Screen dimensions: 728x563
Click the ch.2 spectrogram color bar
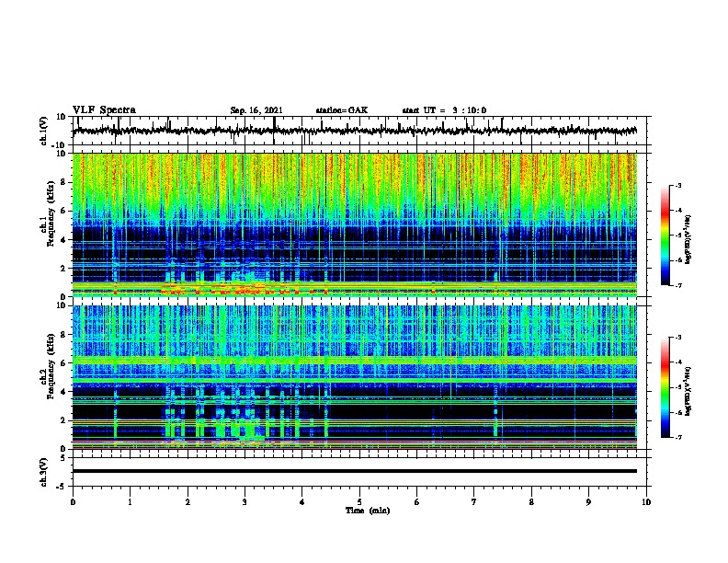coord(665,387)
